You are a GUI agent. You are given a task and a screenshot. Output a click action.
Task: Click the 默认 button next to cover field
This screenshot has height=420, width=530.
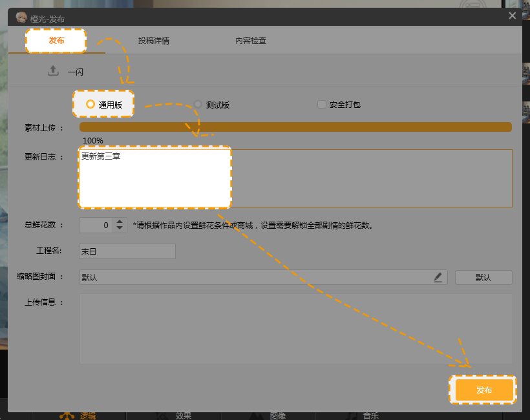483,277
